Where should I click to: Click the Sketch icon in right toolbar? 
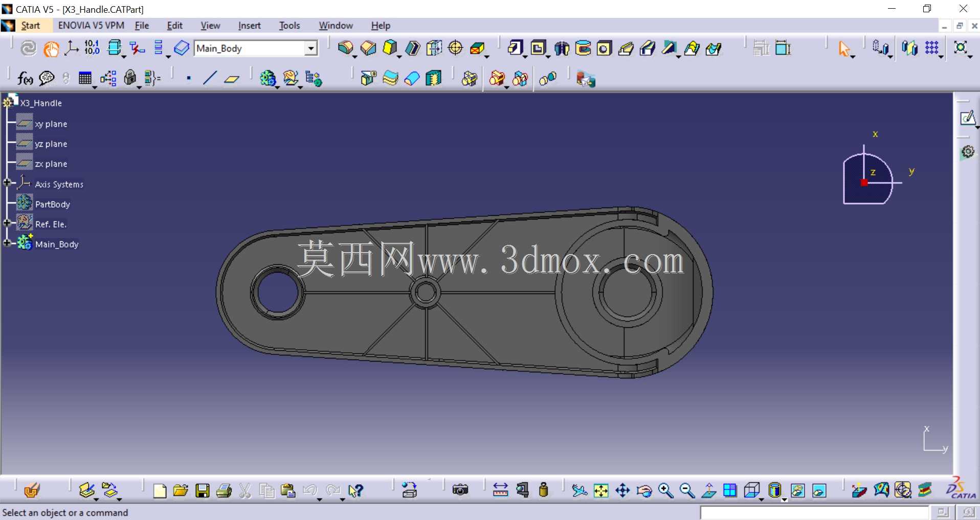click(967, 118)
